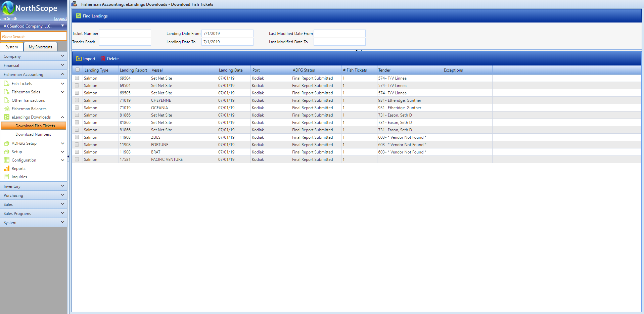The image size is (644, 314).
Task: Click the Find Landings search icon
Action: click(79, 16)
